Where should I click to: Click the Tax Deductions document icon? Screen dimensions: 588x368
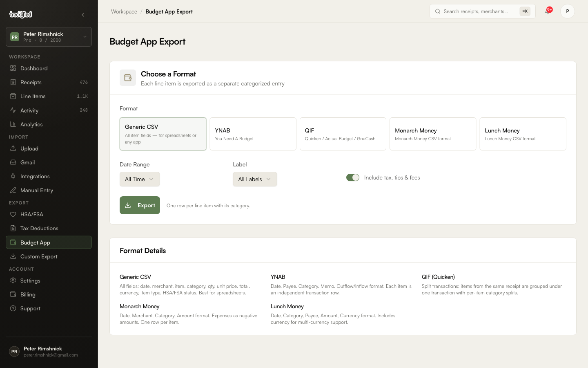click(13, 228)
